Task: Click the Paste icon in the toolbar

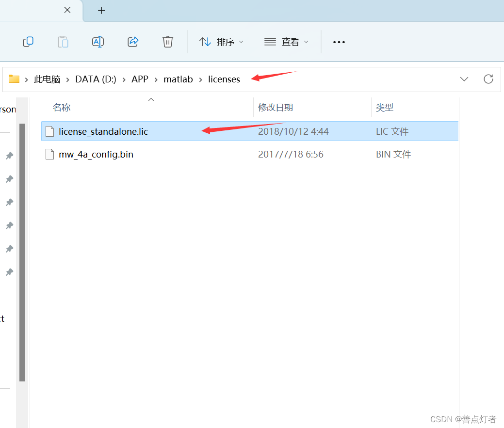Action: point(63,42)
